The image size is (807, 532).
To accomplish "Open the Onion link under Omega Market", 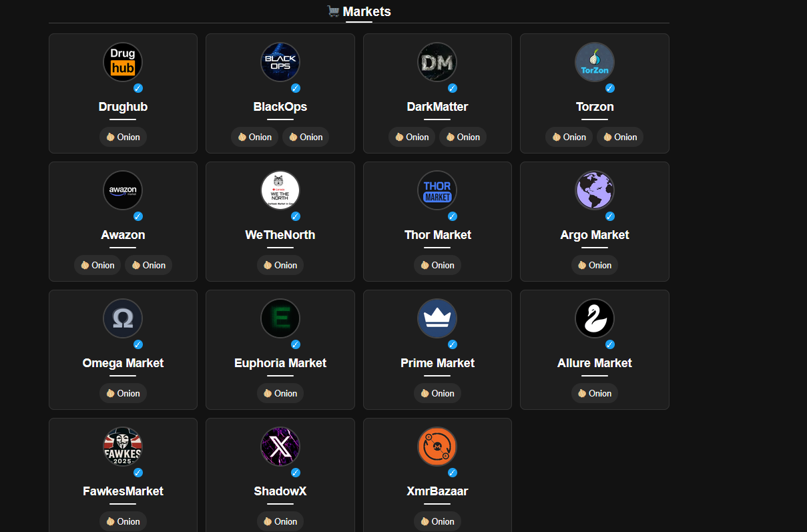I will 123,393.
